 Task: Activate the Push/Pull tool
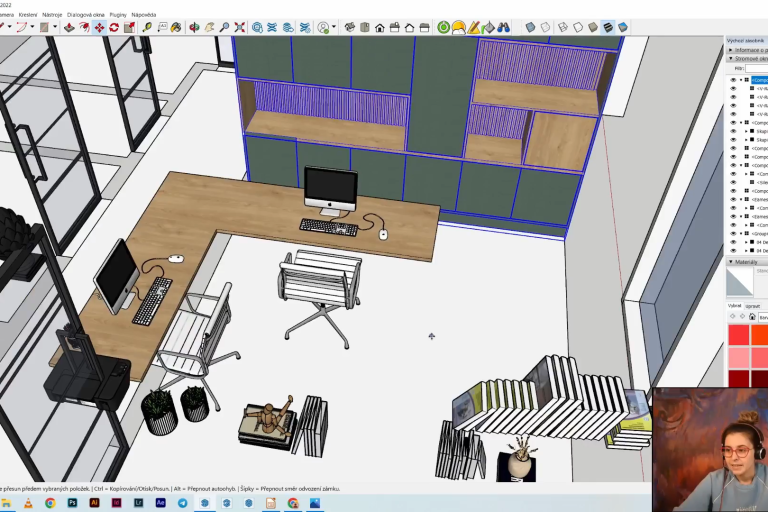pos(68,27)
